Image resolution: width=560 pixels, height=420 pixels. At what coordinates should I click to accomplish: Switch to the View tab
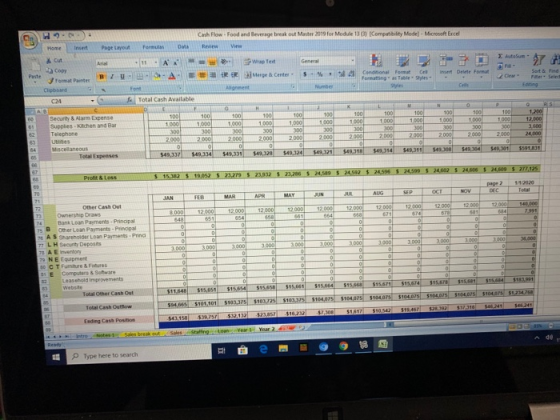click(236, 46)
